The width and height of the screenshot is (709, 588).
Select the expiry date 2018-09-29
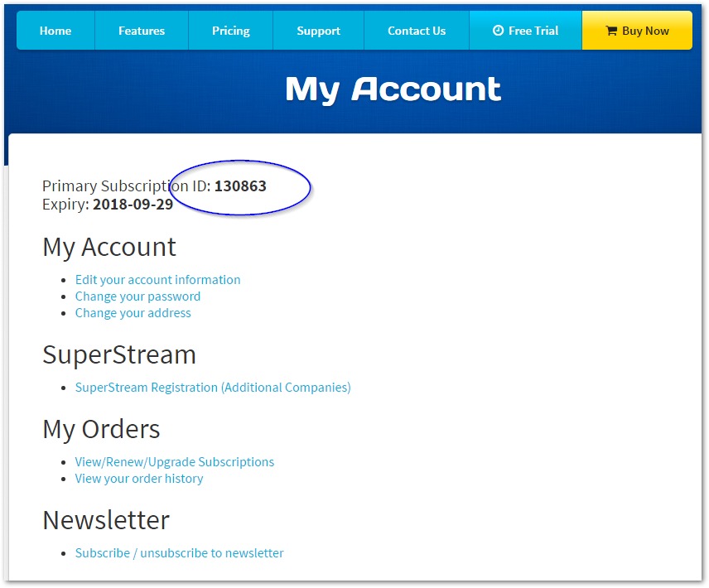pyautogui.click(x=133, y=205)
